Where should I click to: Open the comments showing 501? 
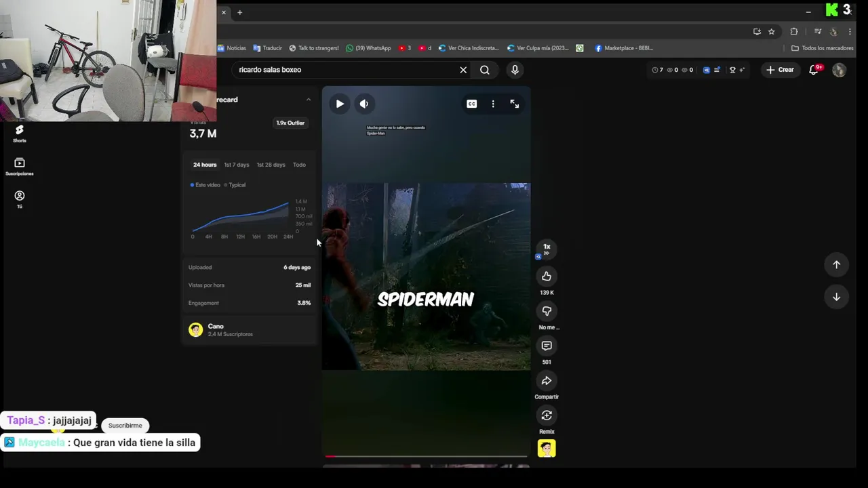pyautogui.click(x=547, y=346)
